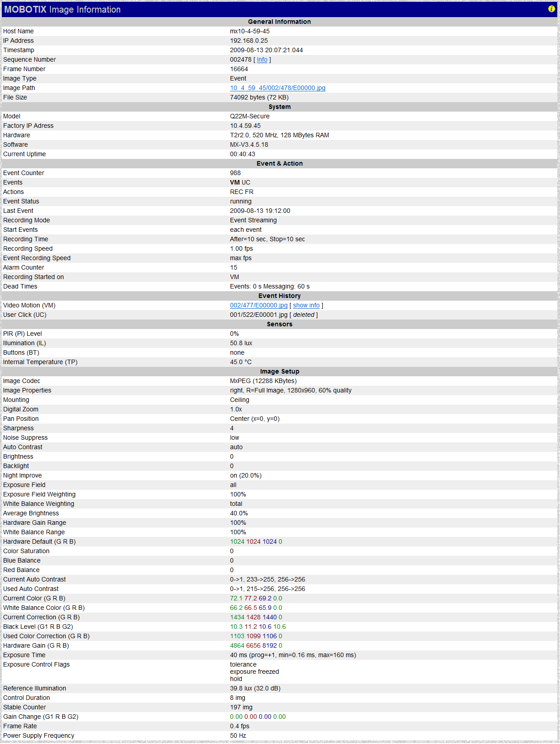This screenshot has width=560, height=744.
Task: Click frame rate value 0.4 fps
Action: coord(239,726)
